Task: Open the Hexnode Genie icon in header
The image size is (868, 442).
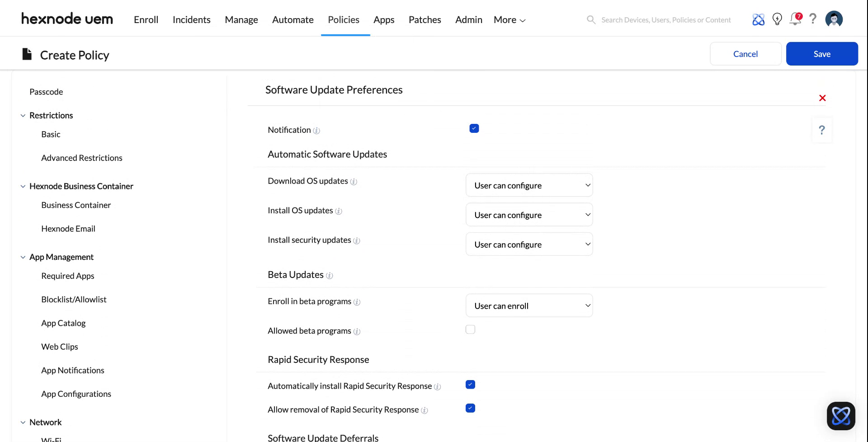Action: [x=758, y=19]
